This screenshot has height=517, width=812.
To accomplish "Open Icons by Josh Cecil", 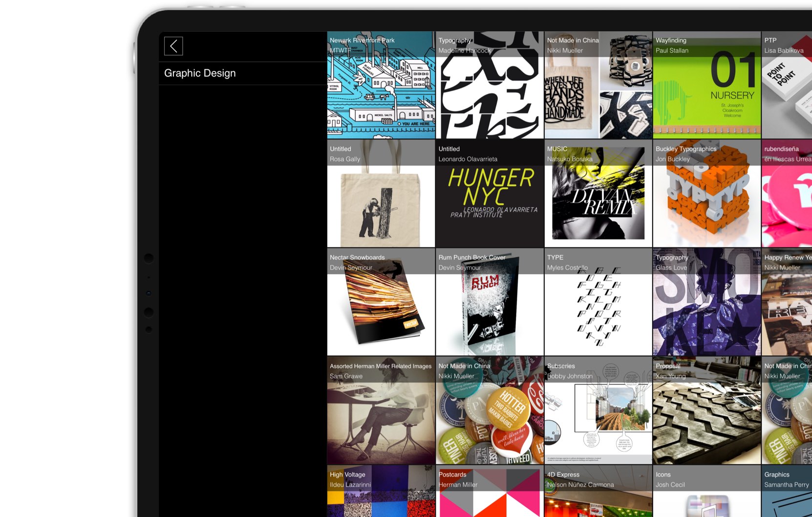I will [x=707, y=491].
